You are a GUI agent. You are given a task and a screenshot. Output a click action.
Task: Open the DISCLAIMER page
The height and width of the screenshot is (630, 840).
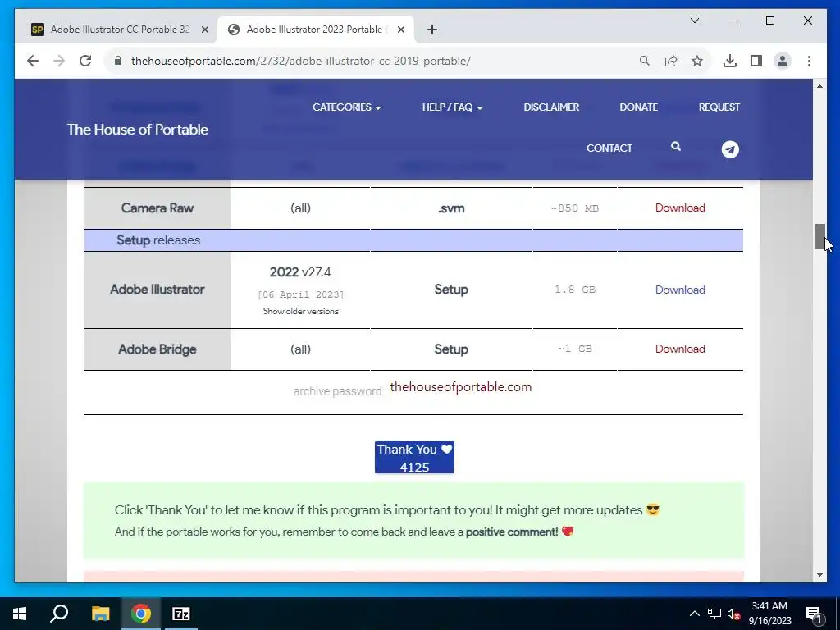point(551,107)
